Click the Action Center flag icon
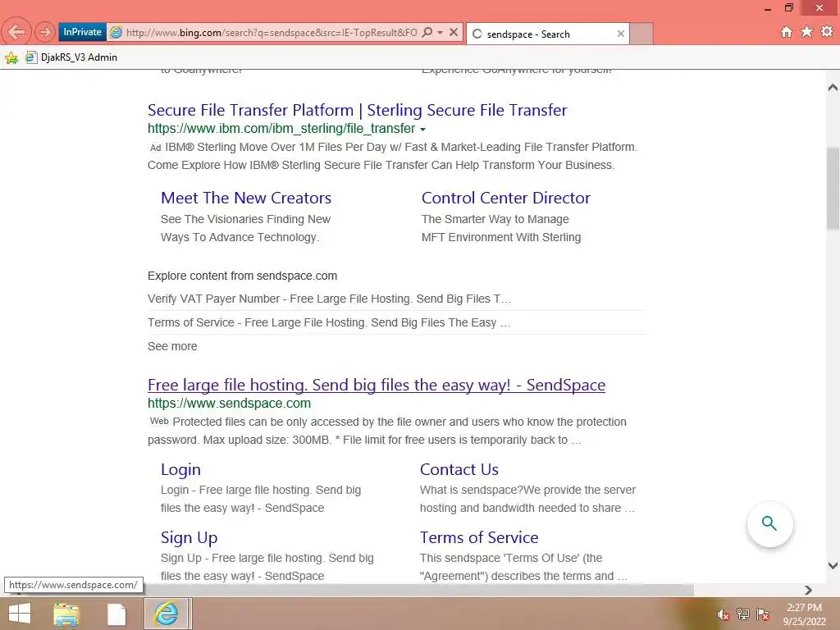Viewport: 840px width, 630px height. point(763,614)
